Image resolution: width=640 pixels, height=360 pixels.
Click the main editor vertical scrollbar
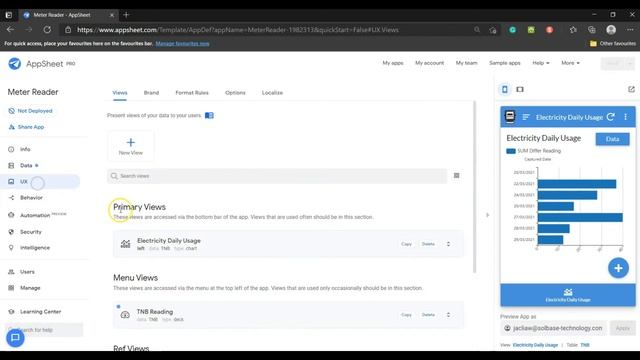coord(474,187)
